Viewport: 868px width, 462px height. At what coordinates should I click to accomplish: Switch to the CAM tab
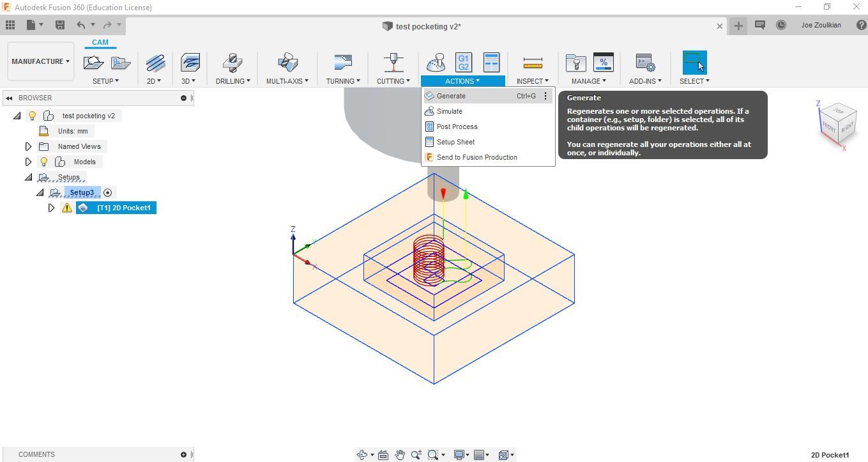(100, 42)
